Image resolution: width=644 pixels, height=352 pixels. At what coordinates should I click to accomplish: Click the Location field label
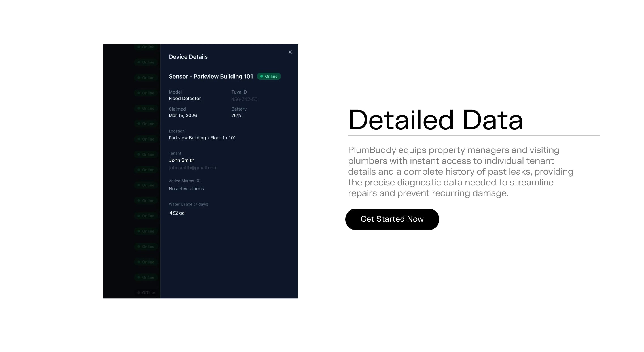(177, 131)
